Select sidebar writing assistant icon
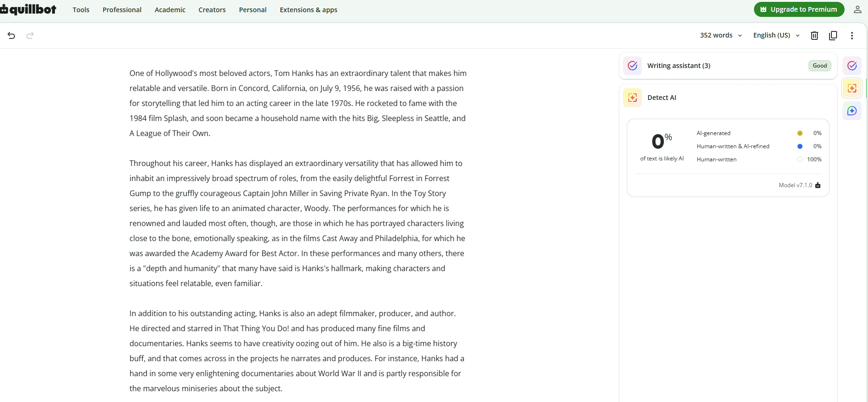 [852, 66]
